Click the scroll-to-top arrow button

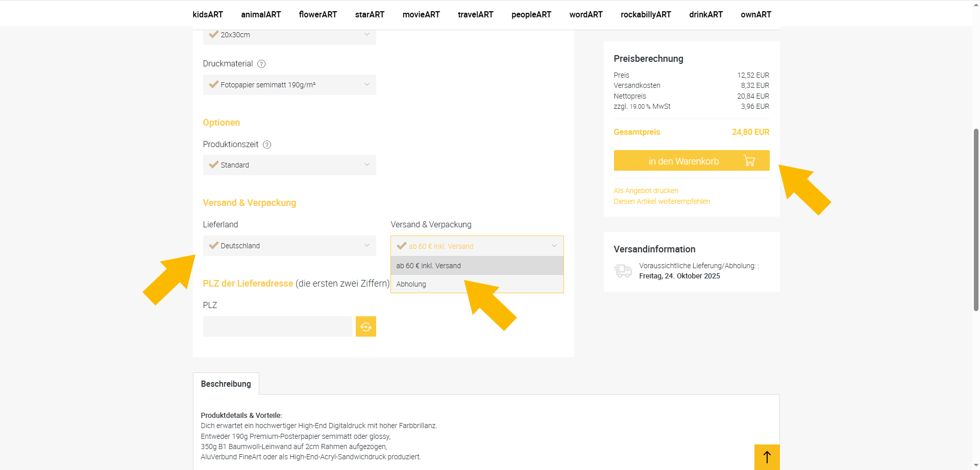[767, 457]
